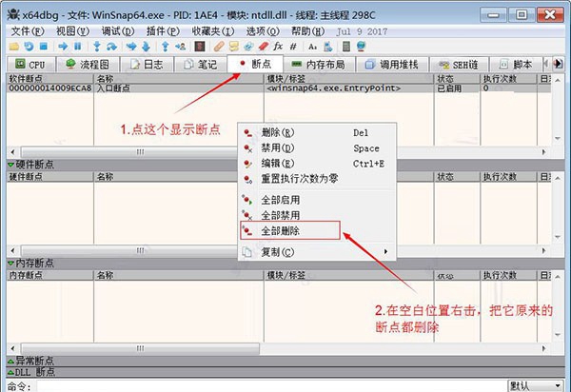Click the 软件断点 column header
571x392 pixels.
point(49,79)
